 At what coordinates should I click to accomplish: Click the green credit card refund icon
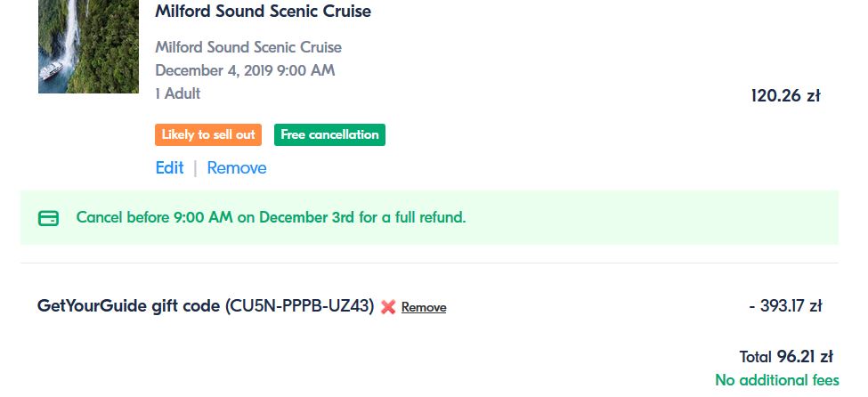tap(48, 218)
